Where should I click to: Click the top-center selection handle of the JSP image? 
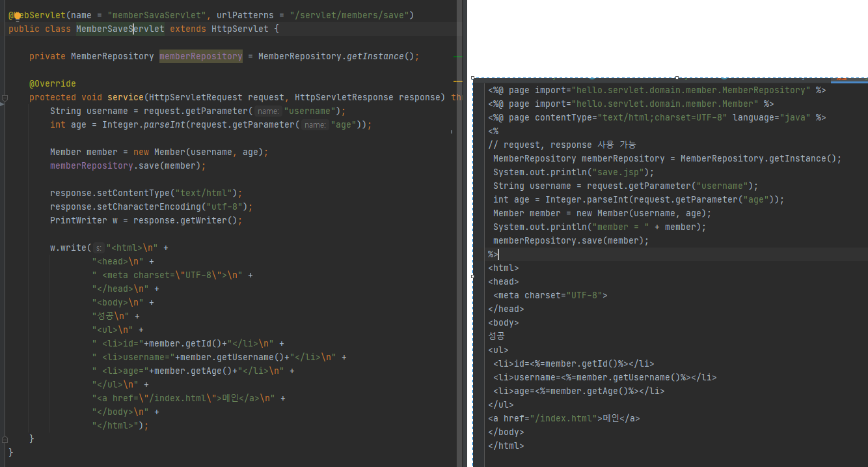[x=677, y=78]
